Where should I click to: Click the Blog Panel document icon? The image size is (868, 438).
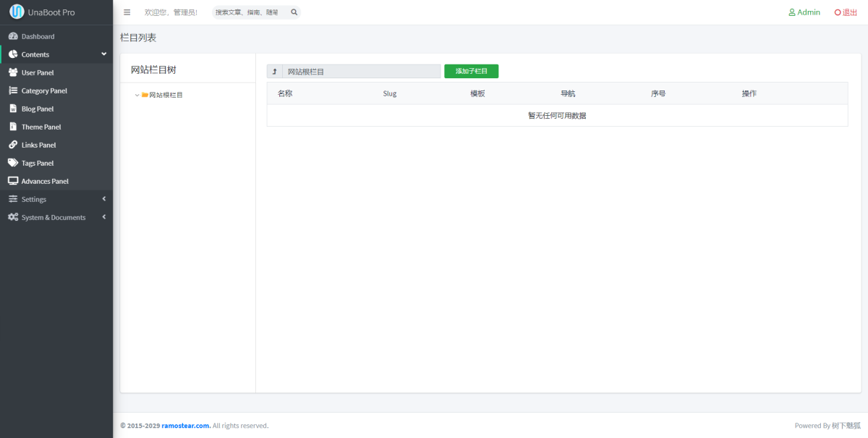point(13,109)
